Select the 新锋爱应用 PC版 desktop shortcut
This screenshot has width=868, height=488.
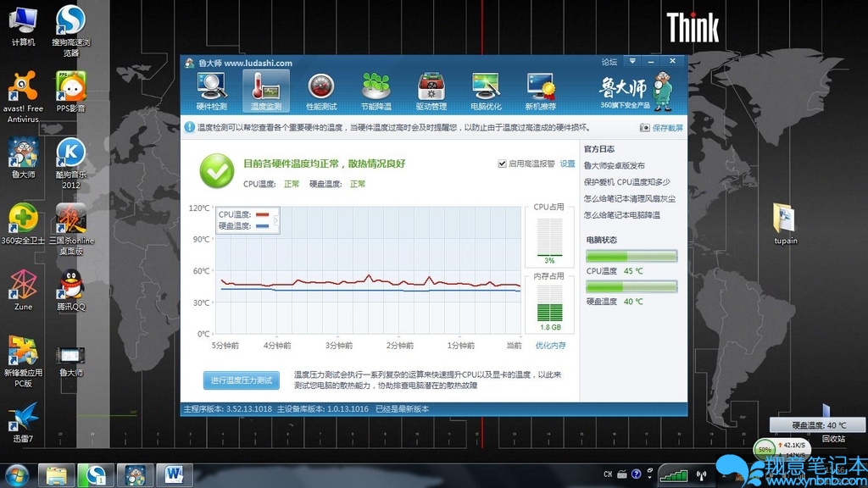point(23,361)
